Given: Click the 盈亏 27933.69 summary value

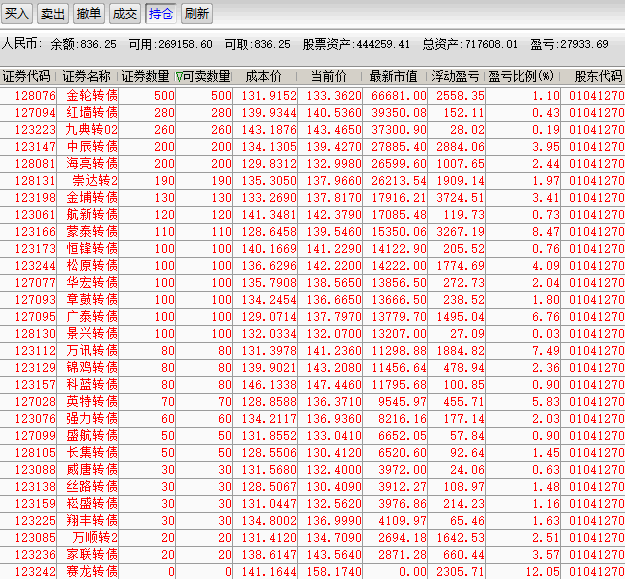Looking at the screenshot, I should click(x=569, y=44).
